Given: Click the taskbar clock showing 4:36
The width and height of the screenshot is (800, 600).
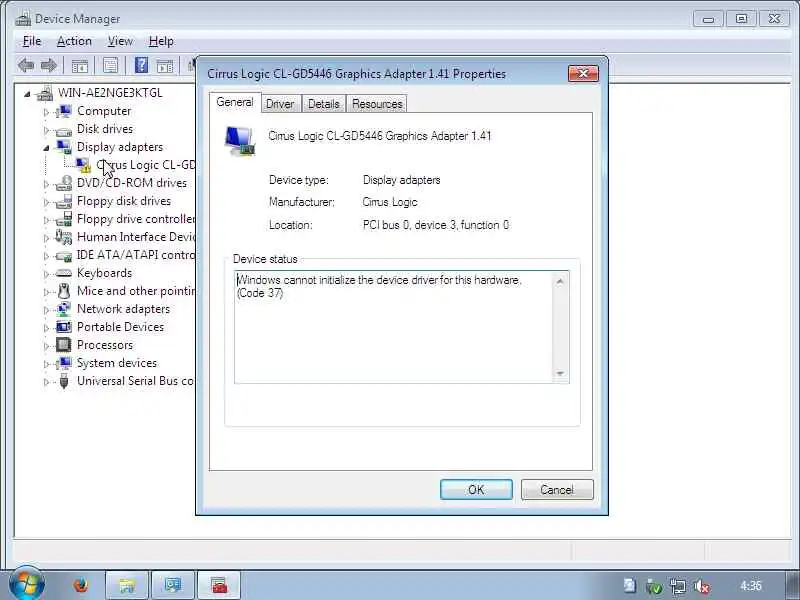Looking at the screenshot, I should (751, 586).
